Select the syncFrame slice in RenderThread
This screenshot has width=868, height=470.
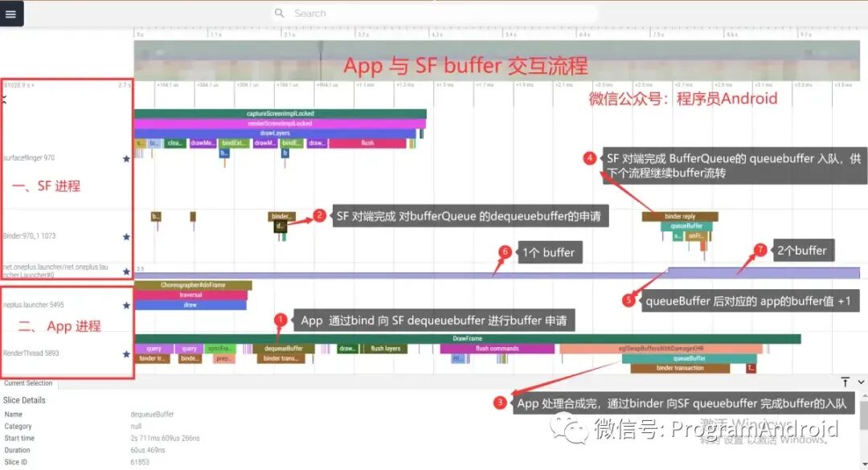[219, 349]
